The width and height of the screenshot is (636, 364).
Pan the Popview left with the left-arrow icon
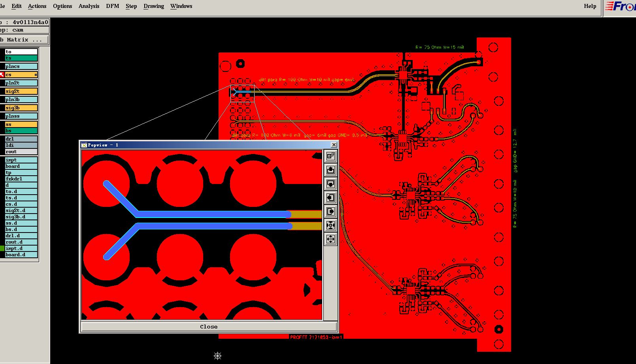click(x=330, y=197)
